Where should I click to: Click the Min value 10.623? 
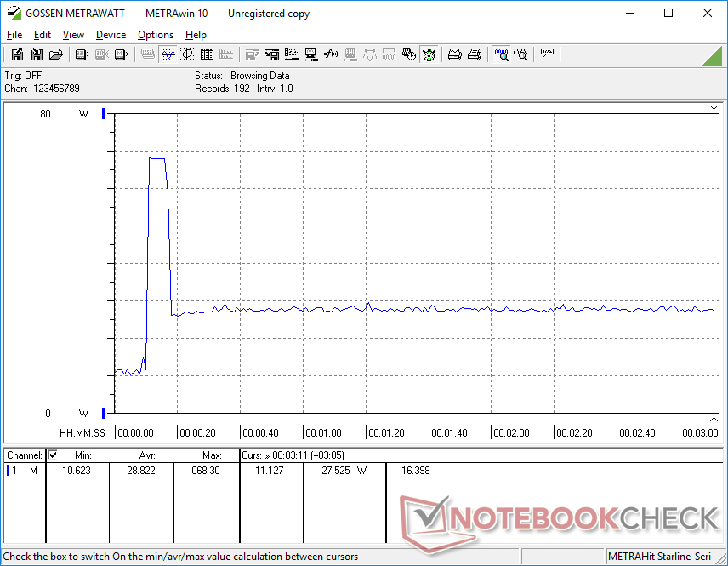tap(77, 471)
